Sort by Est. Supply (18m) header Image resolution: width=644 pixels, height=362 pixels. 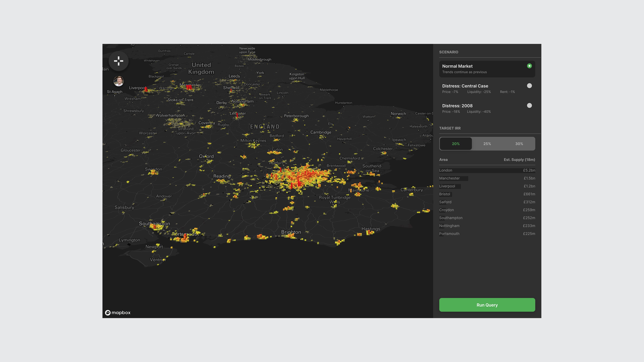[519, 160]
